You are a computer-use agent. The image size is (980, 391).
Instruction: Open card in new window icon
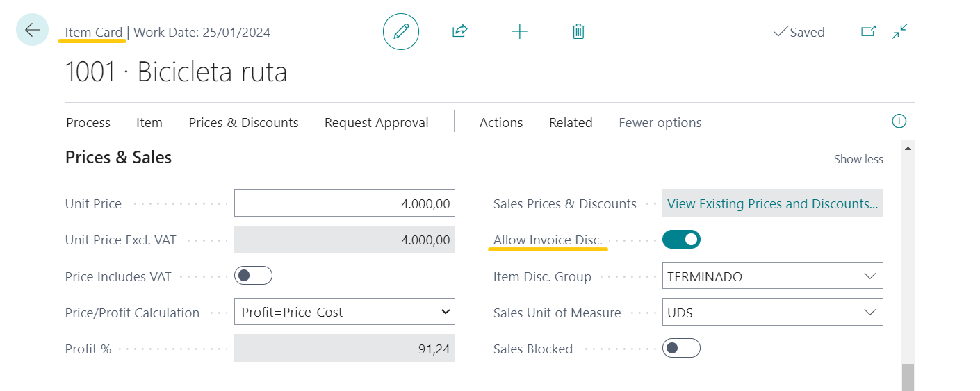[868, 31]
